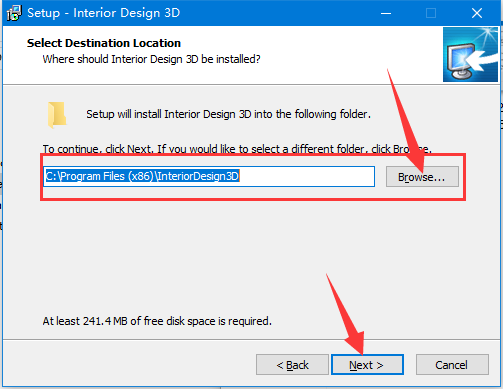Click the 'At least 241.4 MB' disk space text
The width and height of the screenshot is (503, 389).
(x=157, y=321)
